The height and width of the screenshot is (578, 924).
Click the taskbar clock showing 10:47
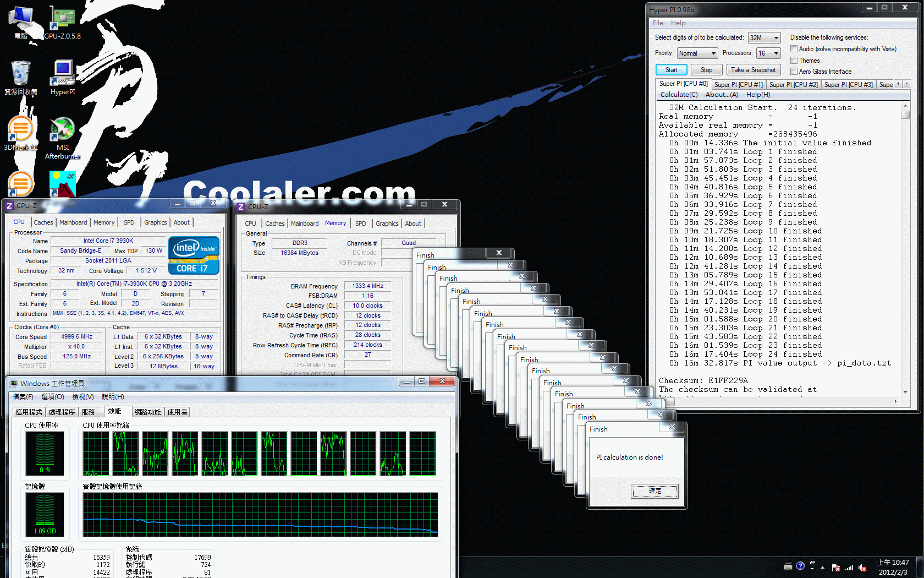(x=893, y=568)
